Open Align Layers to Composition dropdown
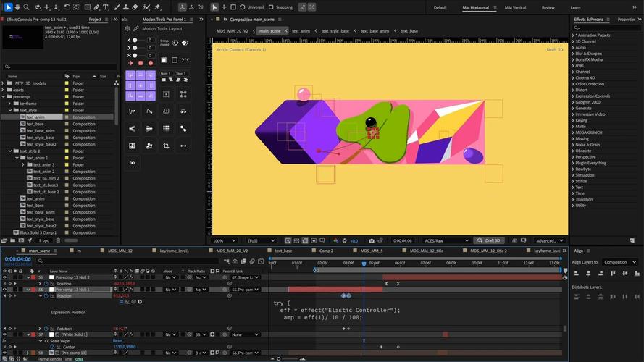The height and width of the screenshot is (362, 644). tap(620, 262)
